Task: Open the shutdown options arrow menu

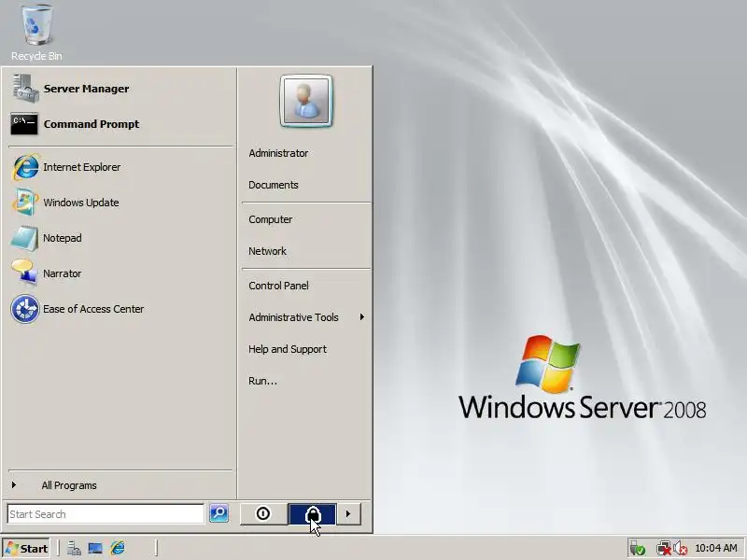Action: [348, 514]
